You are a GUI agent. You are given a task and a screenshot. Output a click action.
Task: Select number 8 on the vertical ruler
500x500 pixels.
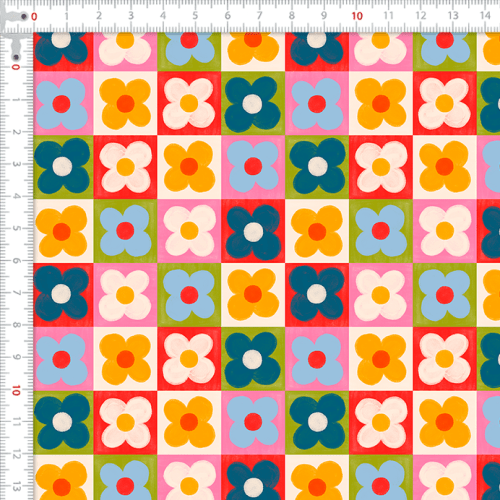[16, 325]
